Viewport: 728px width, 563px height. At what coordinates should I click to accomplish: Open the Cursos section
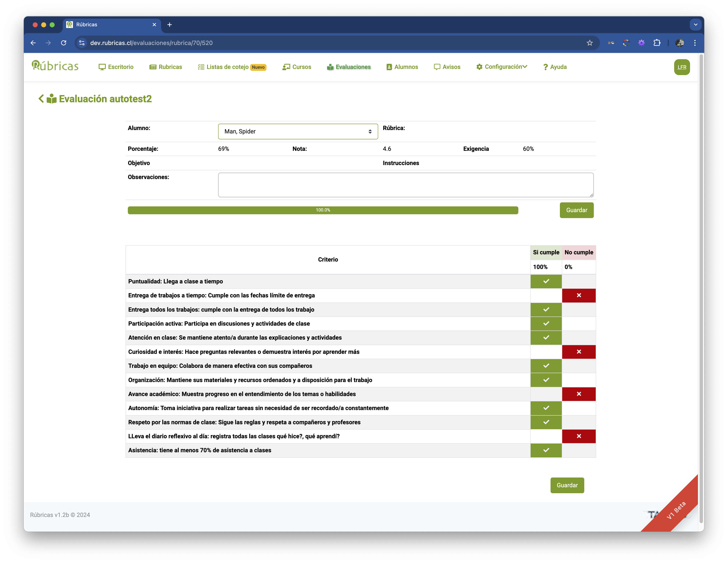point(297,67)
